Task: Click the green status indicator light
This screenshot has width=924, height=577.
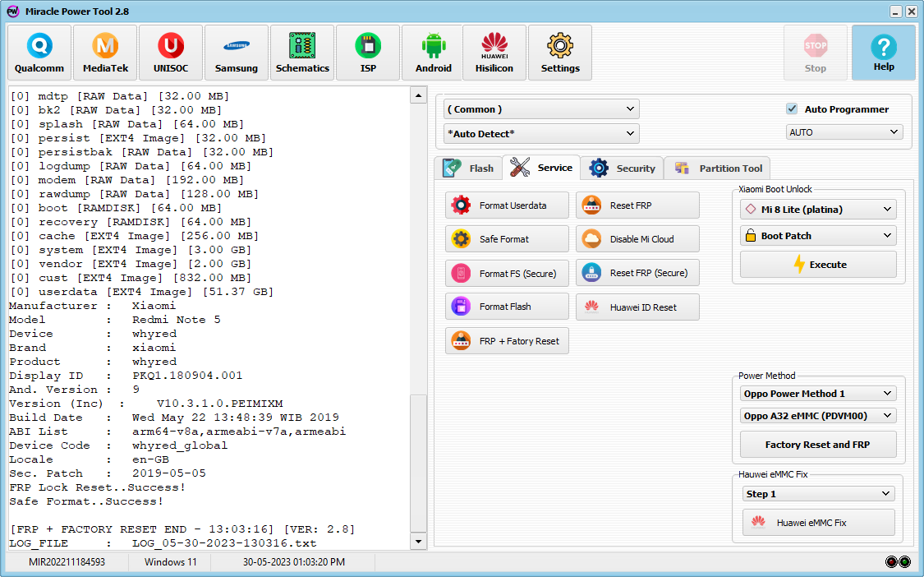Action: click(x=904, y=561)
